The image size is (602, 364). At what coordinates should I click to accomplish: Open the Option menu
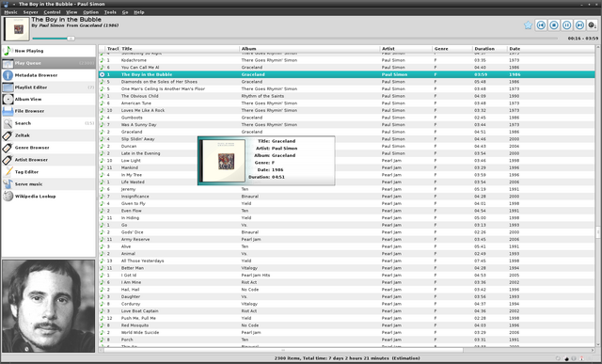tap(90, 12)
